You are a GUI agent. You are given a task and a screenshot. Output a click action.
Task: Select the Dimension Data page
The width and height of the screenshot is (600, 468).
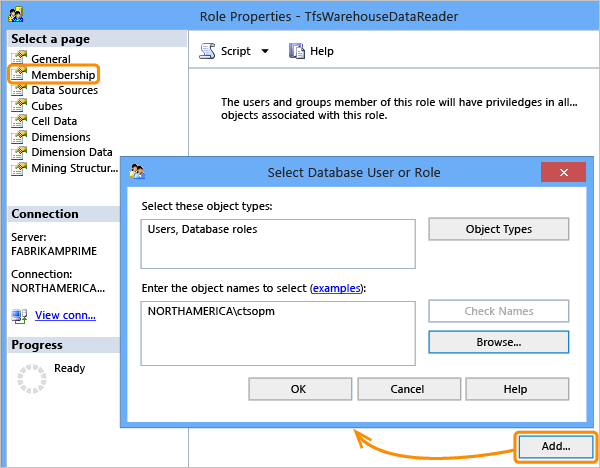pyautogui.click(x=72, y=152)
